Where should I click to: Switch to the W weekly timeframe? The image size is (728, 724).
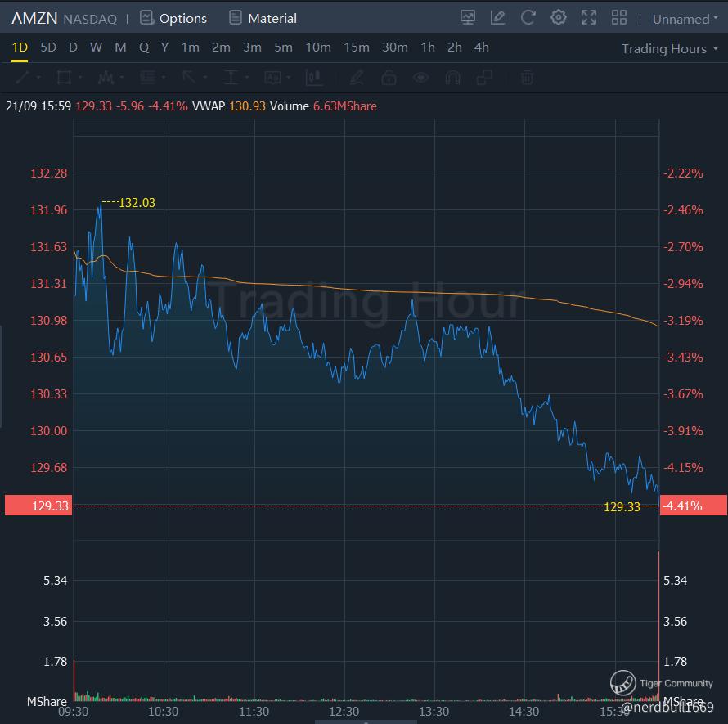(96, 47)
